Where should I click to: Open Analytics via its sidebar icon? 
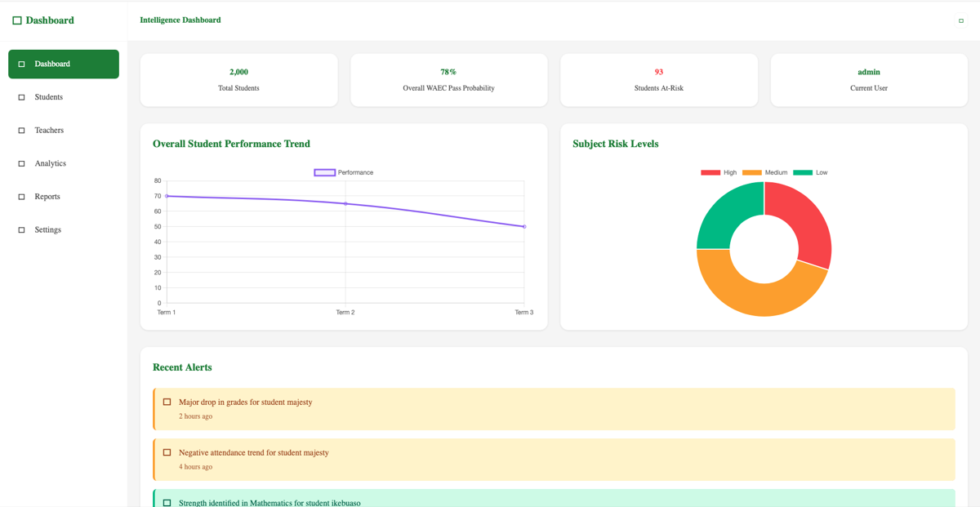pyautogui.click(x=21, y=163)
